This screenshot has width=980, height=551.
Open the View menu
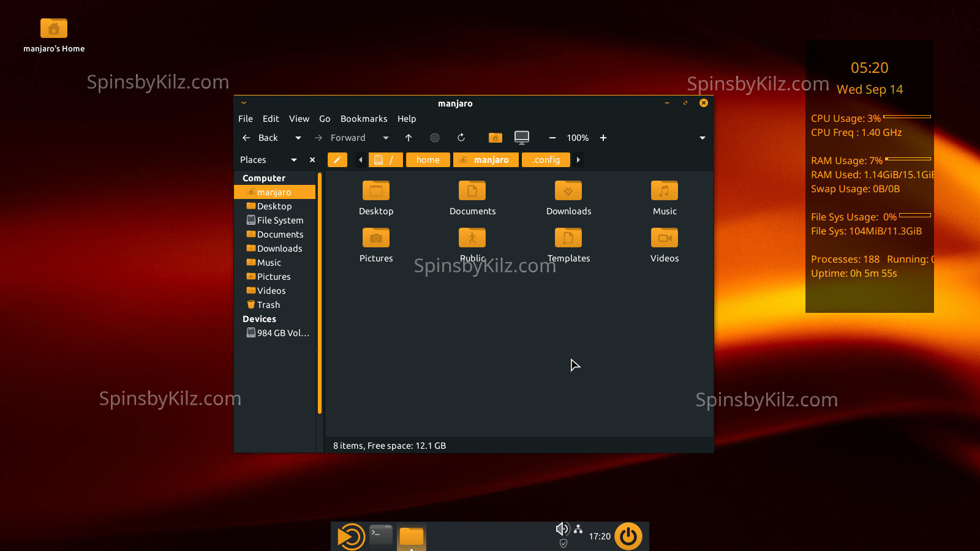coord(299,119)
